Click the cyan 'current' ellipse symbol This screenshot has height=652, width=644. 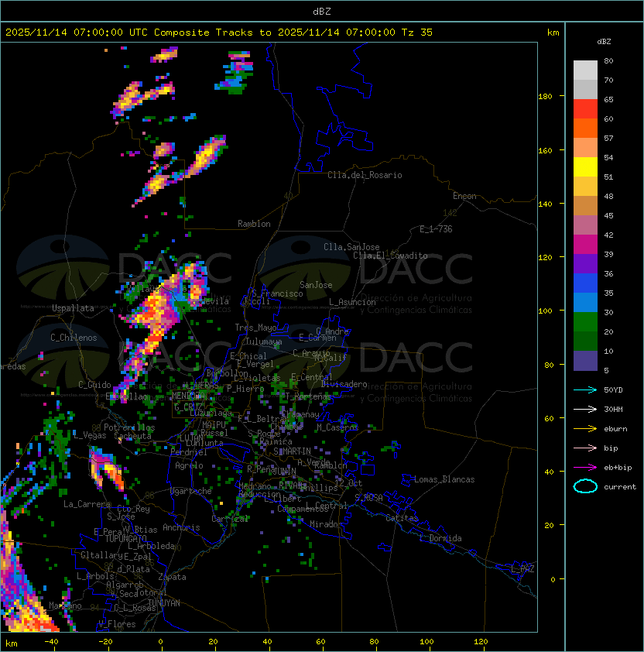click(585, 486)
